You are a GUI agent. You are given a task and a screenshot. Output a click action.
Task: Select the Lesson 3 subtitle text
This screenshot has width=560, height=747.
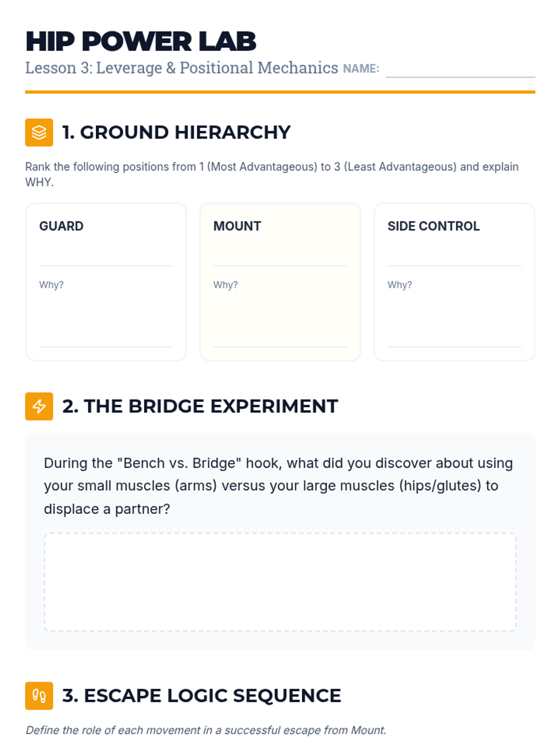click(182, 68)
